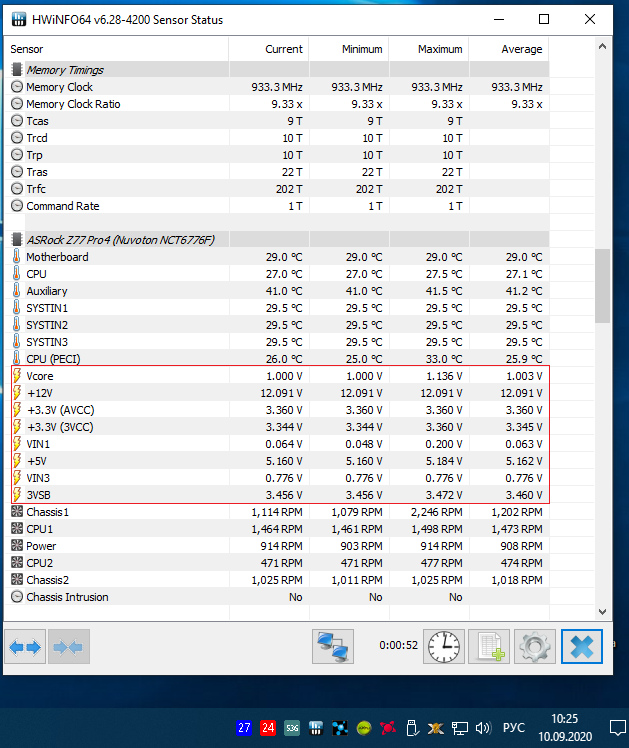Click the Memory Clock clock icon
629x748 pixels.
(17, 87)
